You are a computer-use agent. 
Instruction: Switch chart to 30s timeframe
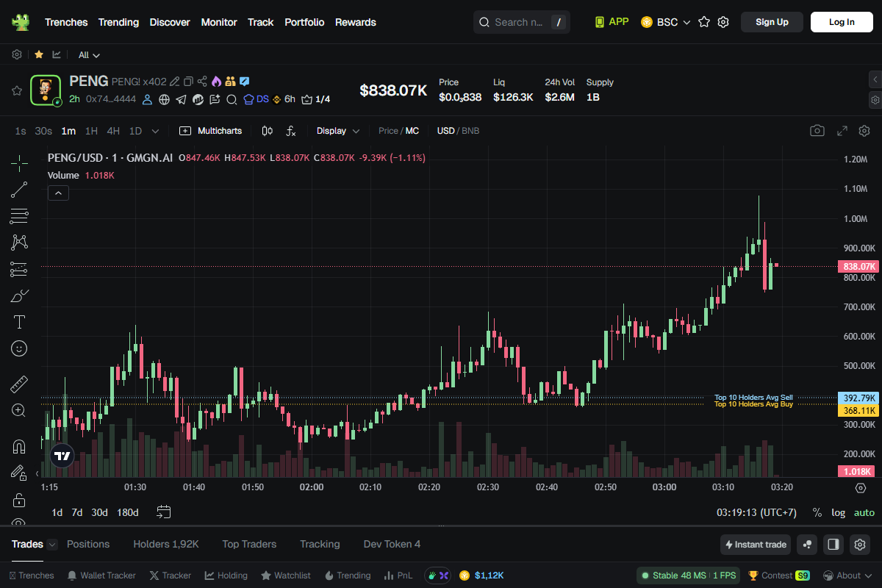point(43,131)
